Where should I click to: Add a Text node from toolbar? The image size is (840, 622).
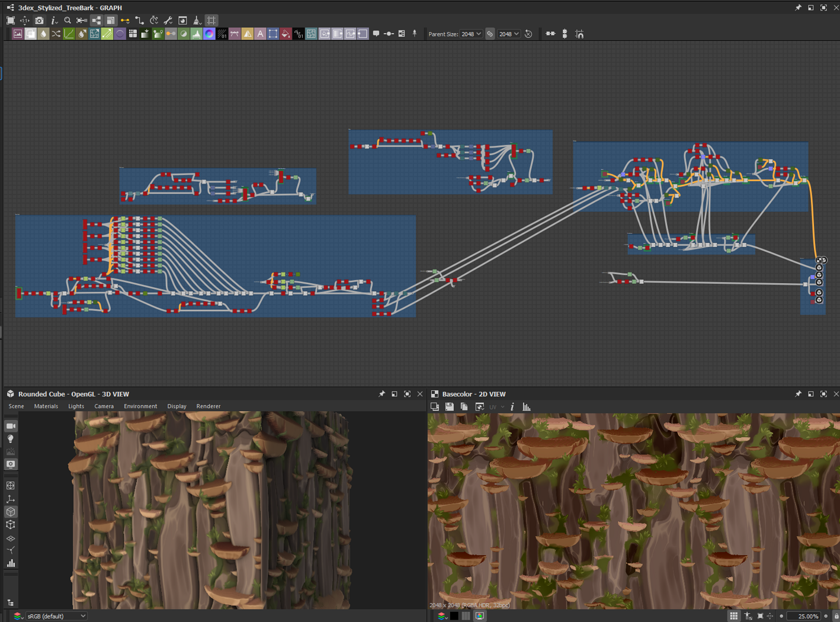[260, 34]
